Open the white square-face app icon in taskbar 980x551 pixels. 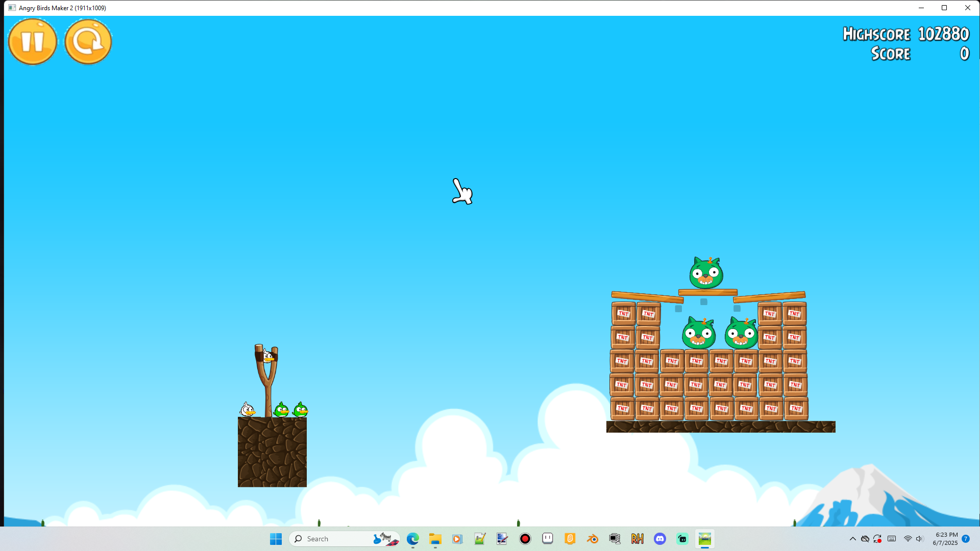pyautogui.click(x=548, y=539)
